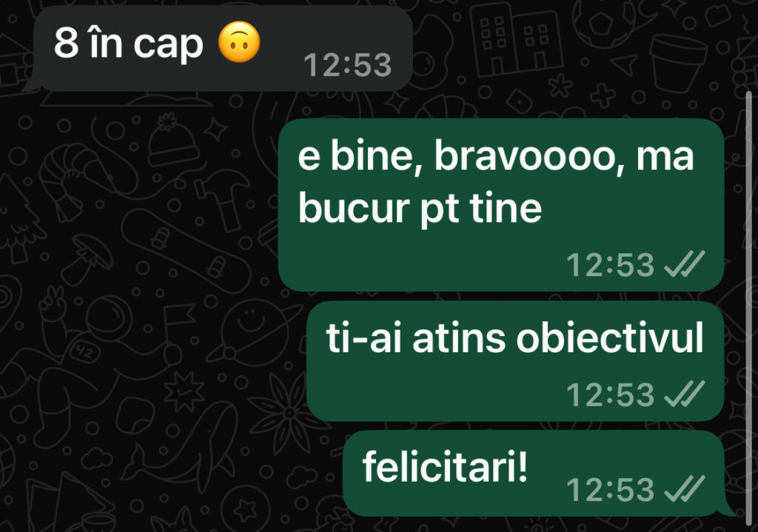Click the 12:53 timestamp on "ti-ai atins obiectivul"

[610, 394]
